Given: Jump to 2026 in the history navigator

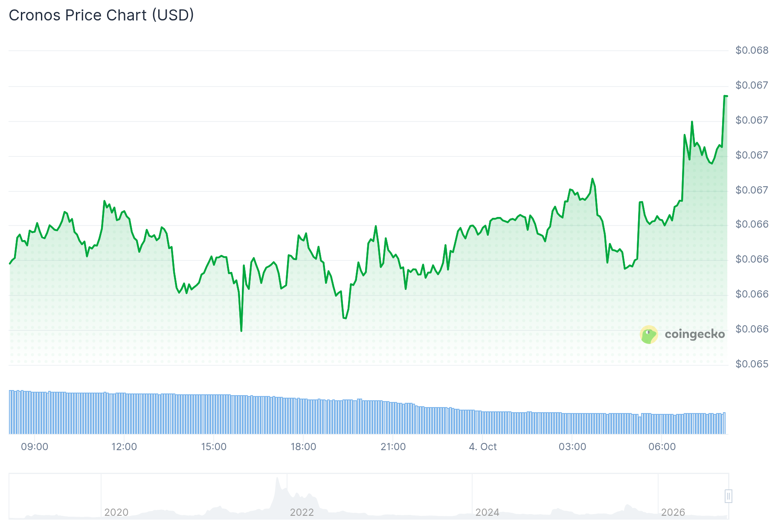Looking at the screenshot, I should click(673, 512).
